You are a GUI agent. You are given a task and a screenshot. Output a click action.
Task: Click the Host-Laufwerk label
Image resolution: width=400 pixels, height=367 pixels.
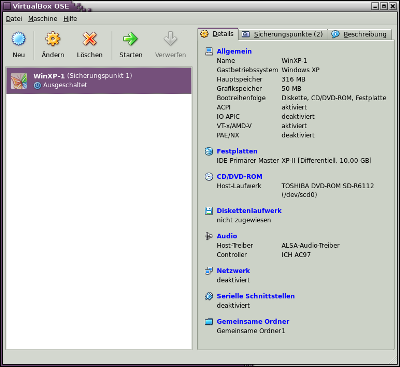coord(239,186)
